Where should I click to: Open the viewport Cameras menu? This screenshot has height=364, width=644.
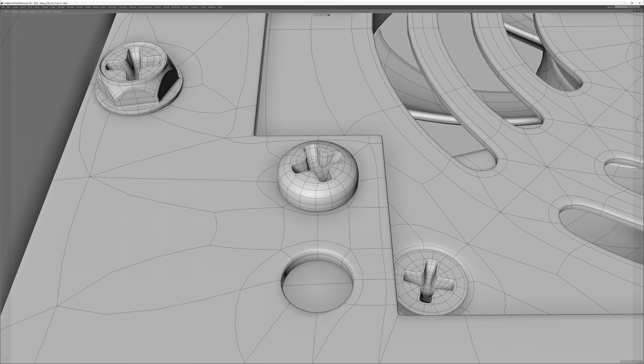pos(14,11)
